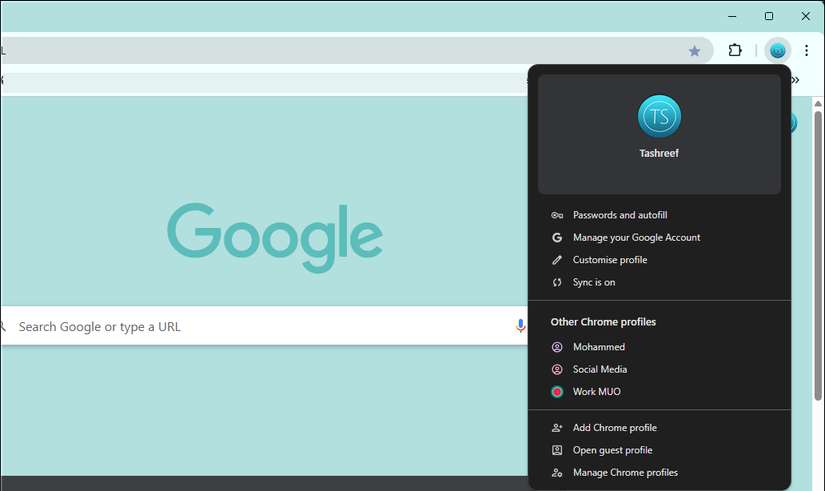The height and width of the screenshot is (491, 825).
Task: Click the gear-person icon for Manage Chrome profiles
Action: 557,473
